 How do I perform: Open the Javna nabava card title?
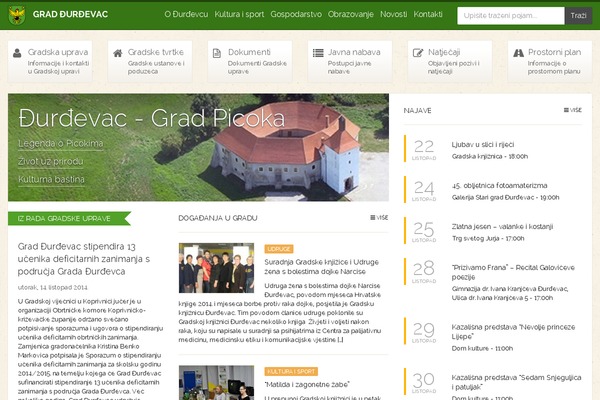(x=354, y=52)
